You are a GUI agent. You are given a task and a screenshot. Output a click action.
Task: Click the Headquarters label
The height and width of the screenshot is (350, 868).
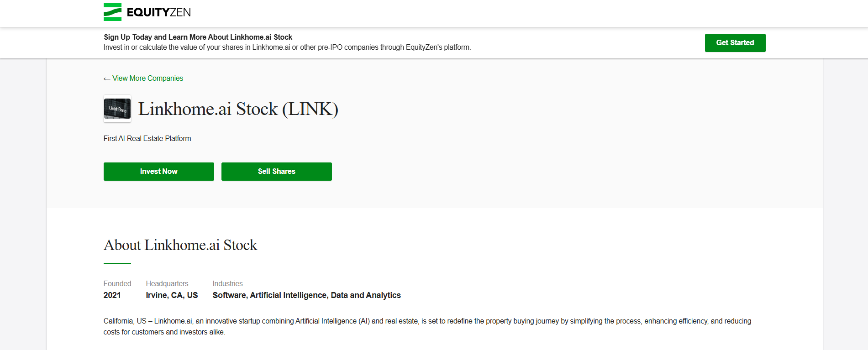pyautogui.click(x=167, y=284)
